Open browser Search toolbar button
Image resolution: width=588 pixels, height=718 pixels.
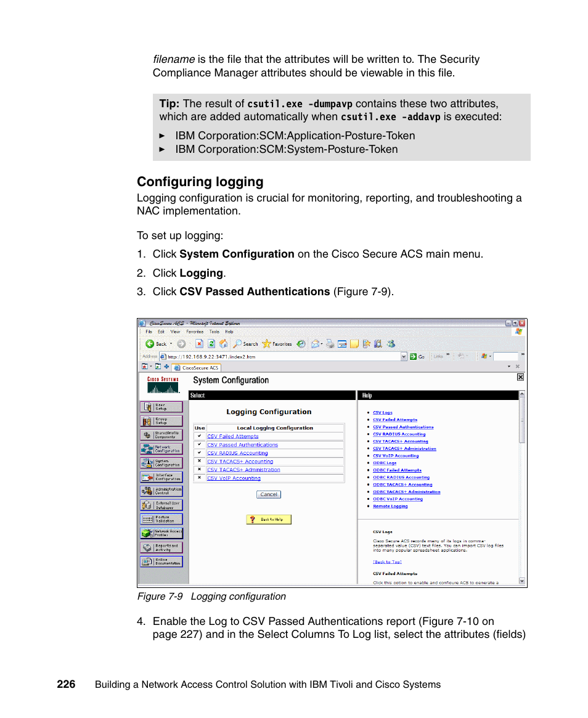(245, 344)
